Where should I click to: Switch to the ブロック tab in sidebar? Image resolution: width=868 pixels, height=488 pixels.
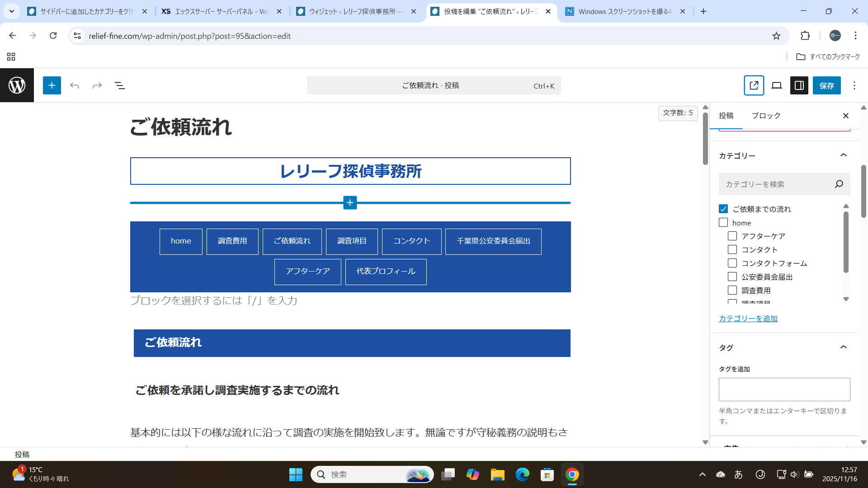[x=766, y=116]
